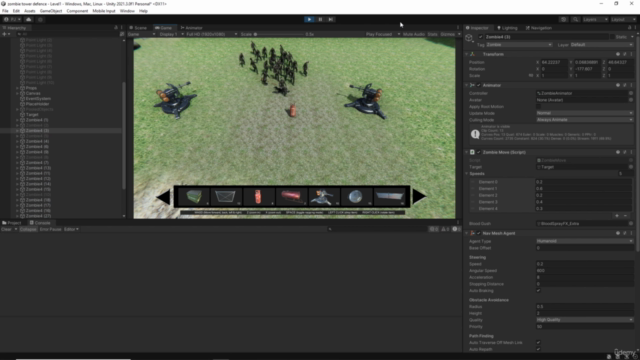Viewport: 640px width, 360px height.
Task: Lock the Hierarchy panel
Action: 116,28
